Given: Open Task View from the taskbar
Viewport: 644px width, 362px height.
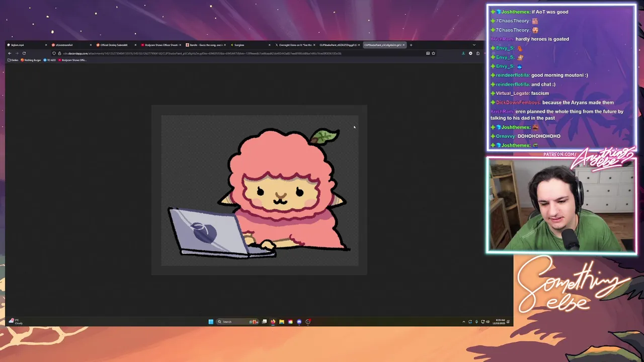Looking at the screenshot, I should click(264, 322).
